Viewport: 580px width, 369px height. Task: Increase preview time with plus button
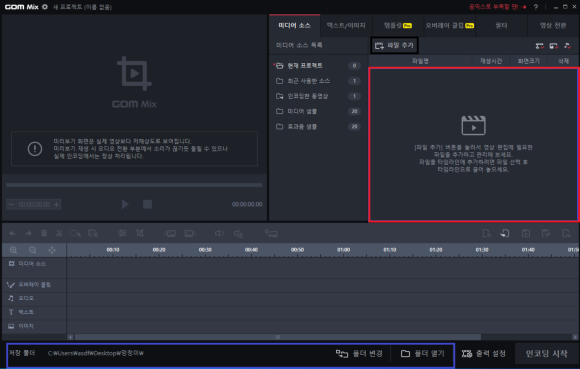coord(57,204)
